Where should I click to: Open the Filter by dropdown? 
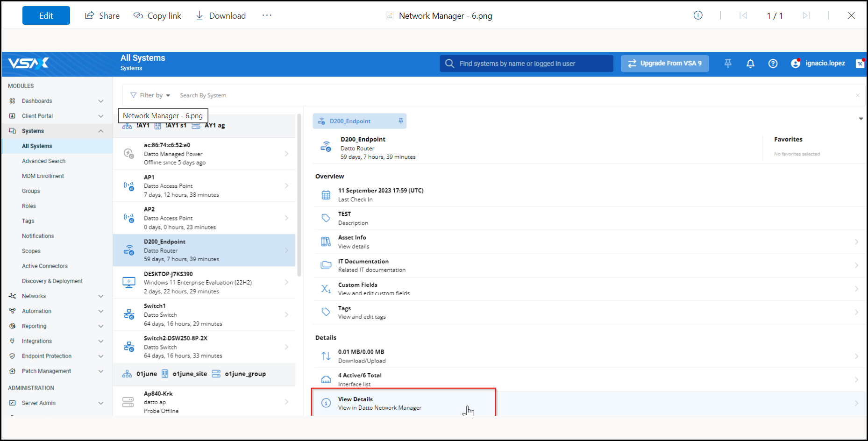150,95
